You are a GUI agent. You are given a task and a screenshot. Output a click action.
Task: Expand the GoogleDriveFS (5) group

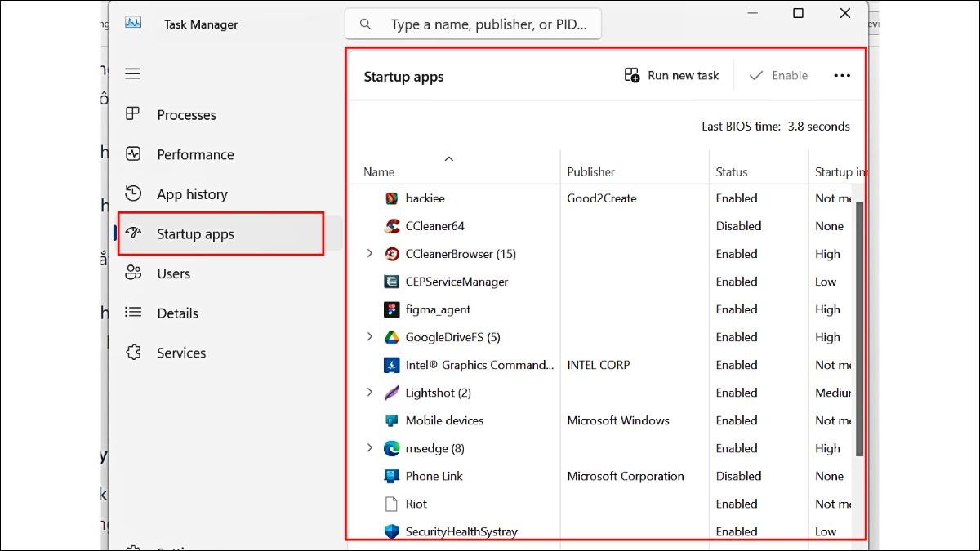pos(369,336)
